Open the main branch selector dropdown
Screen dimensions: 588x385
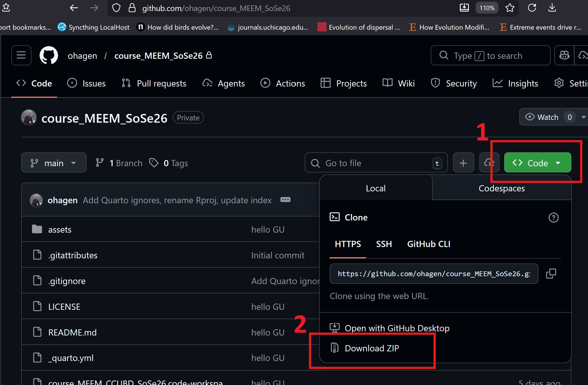(x=54, y=163)
